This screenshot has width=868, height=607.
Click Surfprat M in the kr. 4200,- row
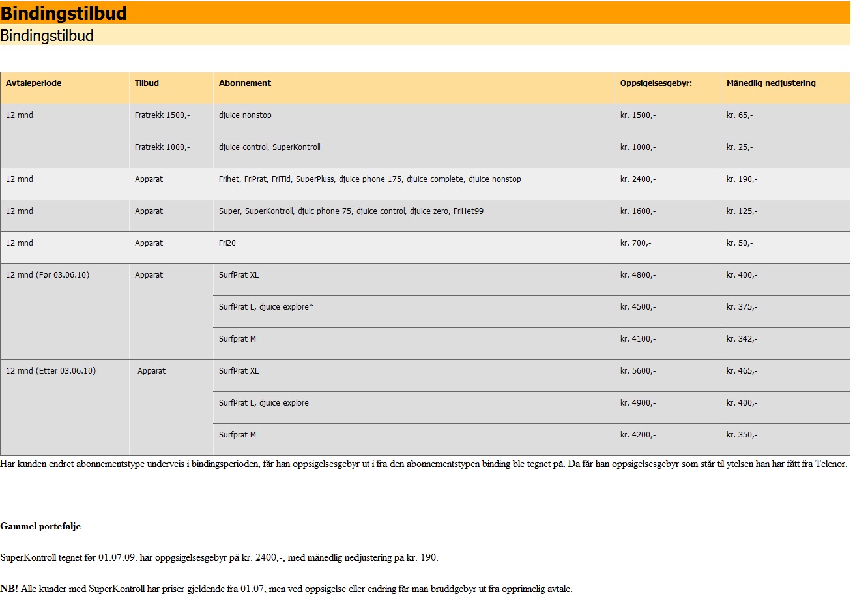(x=414, y=439)
